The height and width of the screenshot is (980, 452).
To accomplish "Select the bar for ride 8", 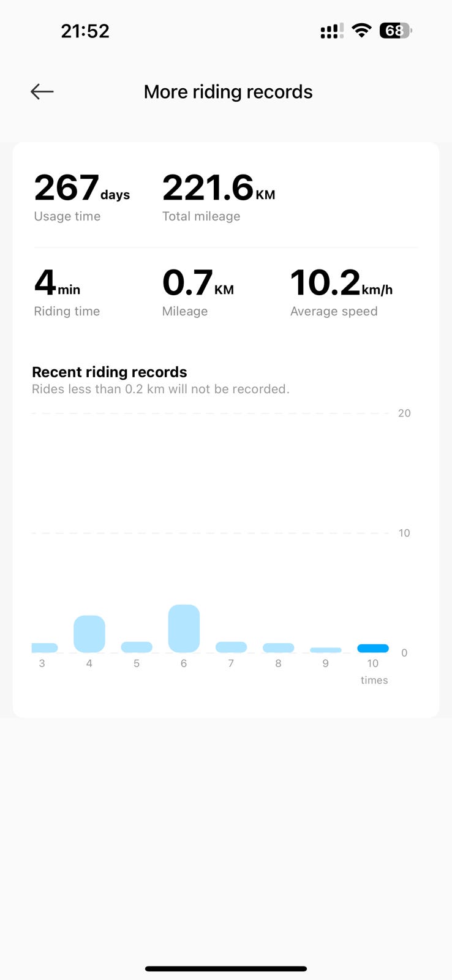I will tap(279, 647).
